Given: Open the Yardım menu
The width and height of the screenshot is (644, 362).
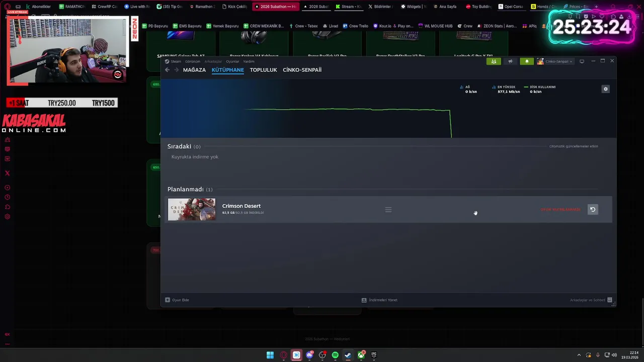Looking at the screenshot, I should [x=249, y=61].
